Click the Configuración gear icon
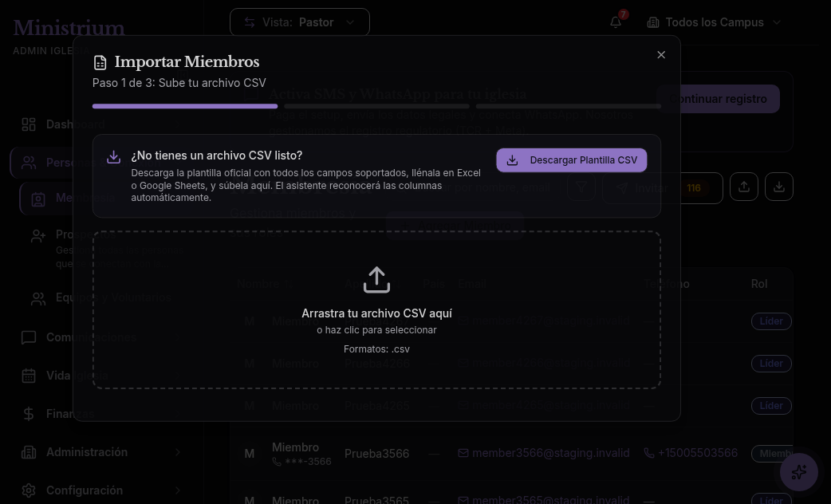Screen dimensions: 831x504 (x=29, y=490)
